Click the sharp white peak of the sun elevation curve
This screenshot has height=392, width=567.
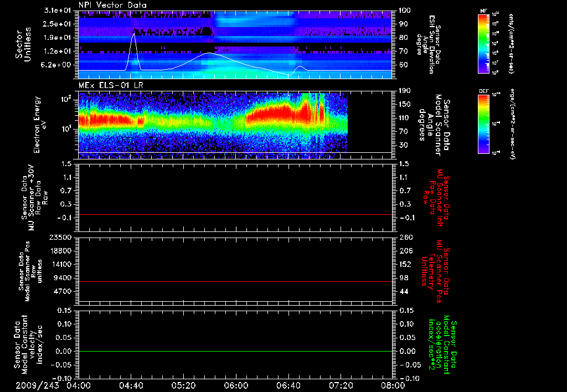[x=134, y=34]
